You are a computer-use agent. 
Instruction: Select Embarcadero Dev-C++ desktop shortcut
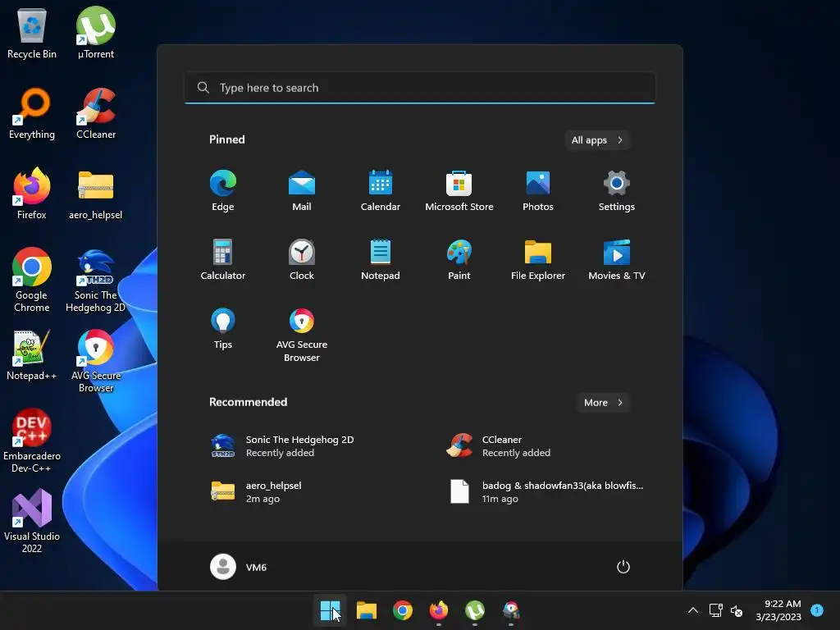pyautogui.click(x=32, y=441)
